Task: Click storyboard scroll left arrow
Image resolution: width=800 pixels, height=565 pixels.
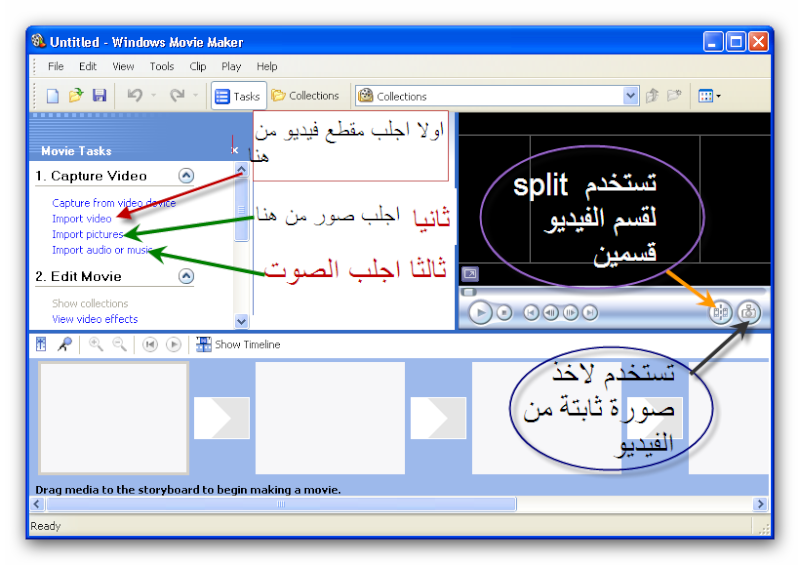Action: point(37,504)
